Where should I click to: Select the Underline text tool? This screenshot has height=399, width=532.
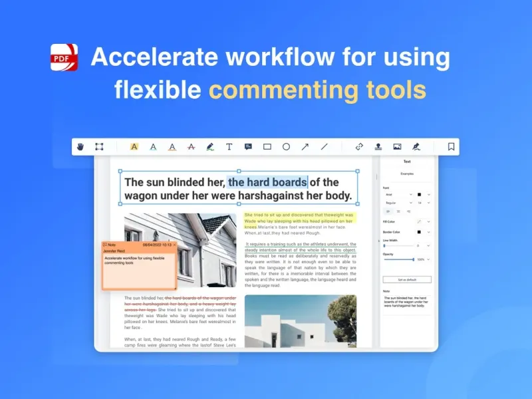click(154, 146)
